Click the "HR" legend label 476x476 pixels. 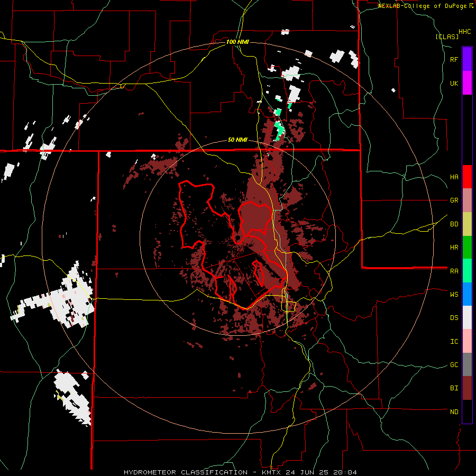pos(454,248)
